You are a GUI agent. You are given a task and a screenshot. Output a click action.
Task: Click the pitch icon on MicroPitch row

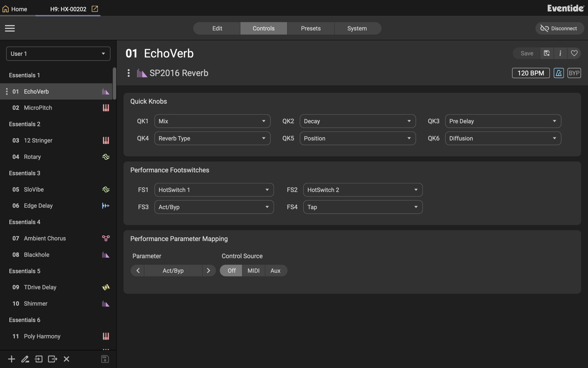click(x=106, y=108)
